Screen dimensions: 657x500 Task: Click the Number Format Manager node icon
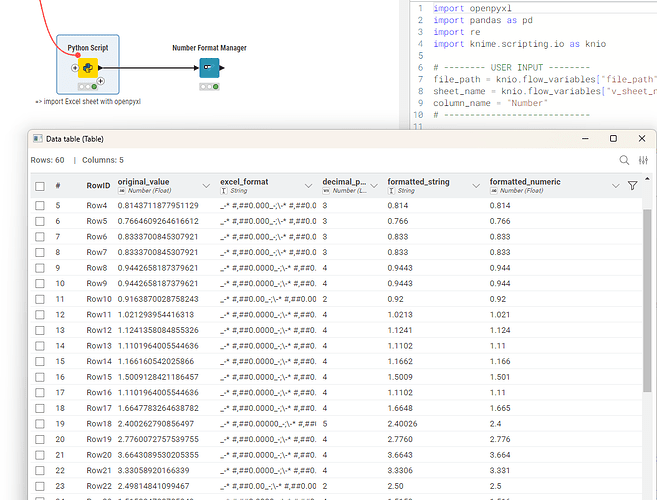coord(209,68)
